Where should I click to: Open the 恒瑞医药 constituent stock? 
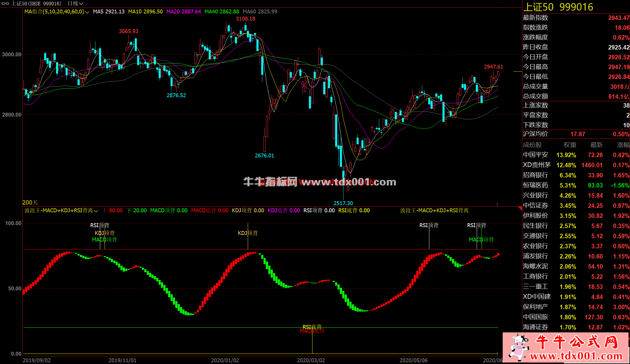[x=535, y=185]
